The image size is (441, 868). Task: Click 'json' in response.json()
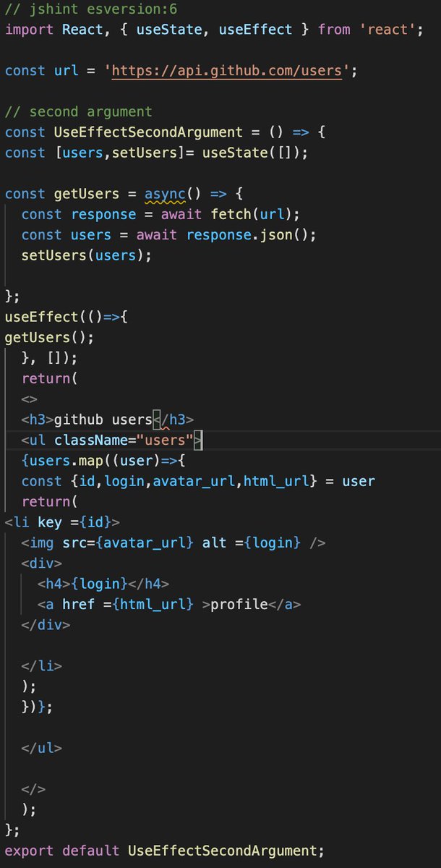click(x=275, y=235)
